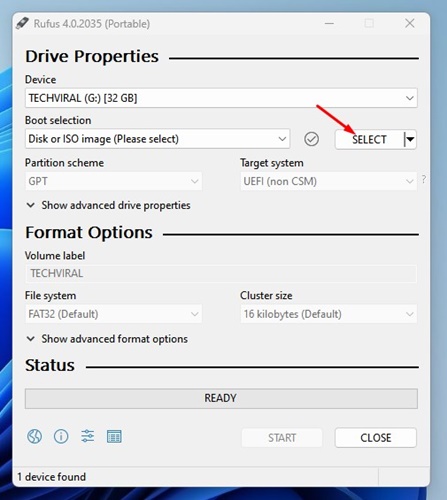The image size is (447, 500).
Task: Open the Cluster size dropdown
Action: coord(328,314)
